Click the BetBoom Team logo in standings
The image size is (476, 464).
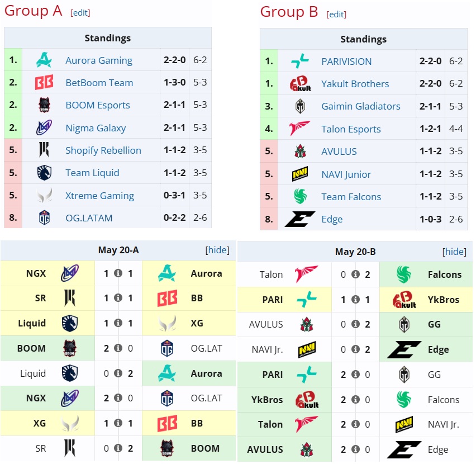[x=44, y=82]
